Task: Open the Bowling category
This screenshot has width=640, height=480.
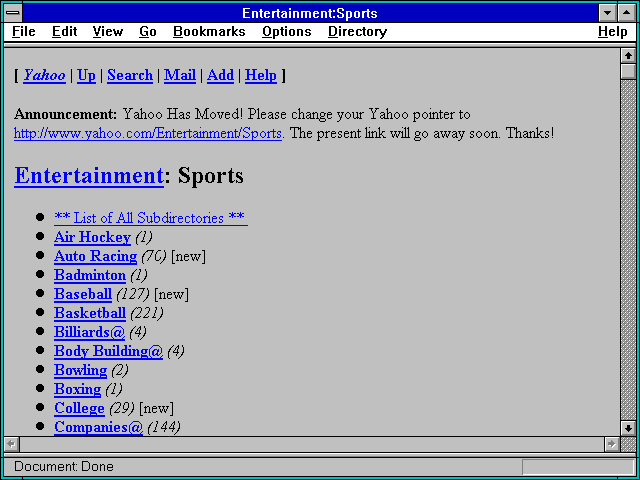Action: (x=80, y=370)
